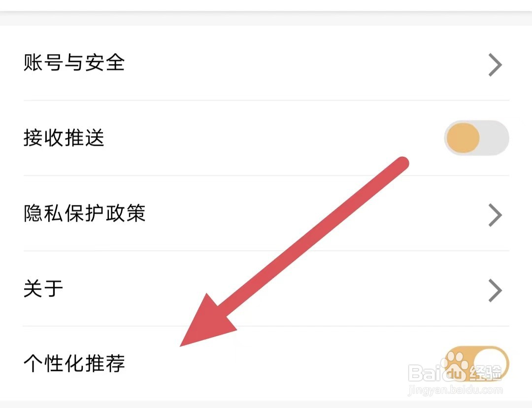The height and width of the screenshot is (408, 532).
Task: Click the orange knob of 接收推送 toggle
Action: tap(463, 138)
